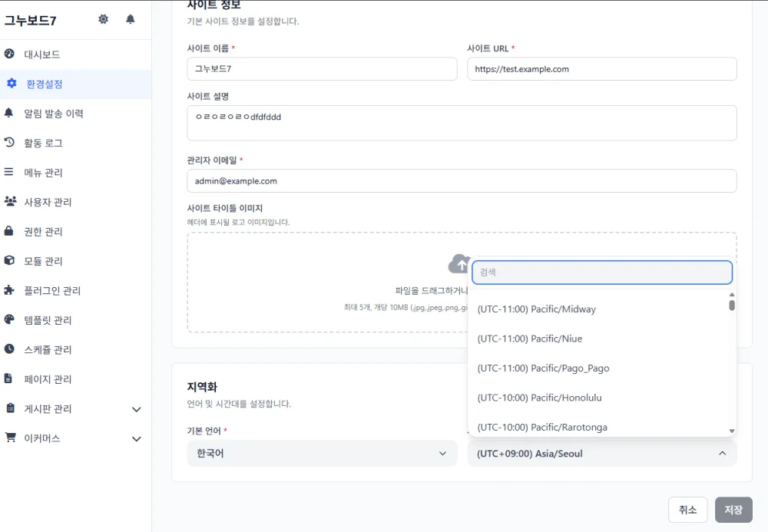The width and height of the screenshot is (768, 532).
Task: Choose Pacific/Niue timezone option
Action: click(598, 339)
